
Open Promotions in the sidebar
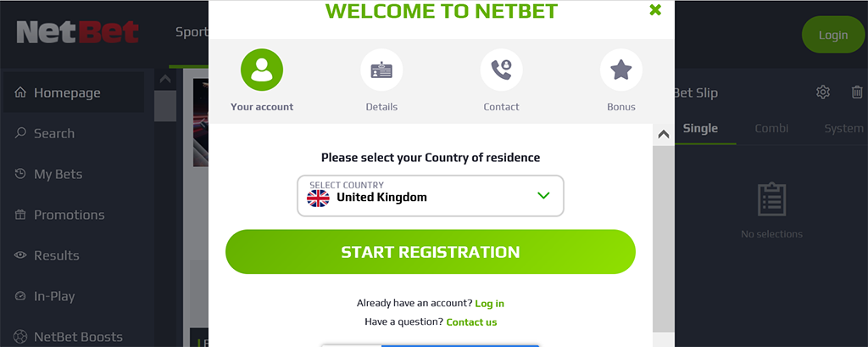(x=69, y=215)
